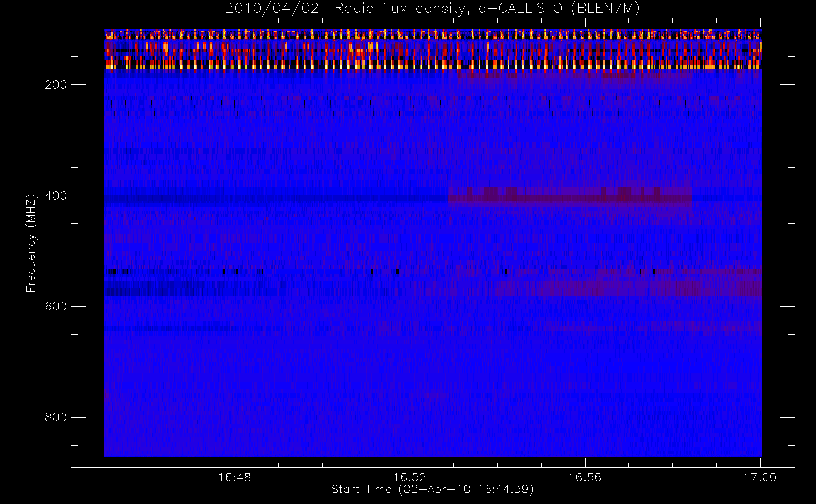This screenshot has width=816, height=504.
Task: Click the 'Start Time (02-Apr-10 16:44:39)' label
Action: pyautogui.click(x=432, y=489)
